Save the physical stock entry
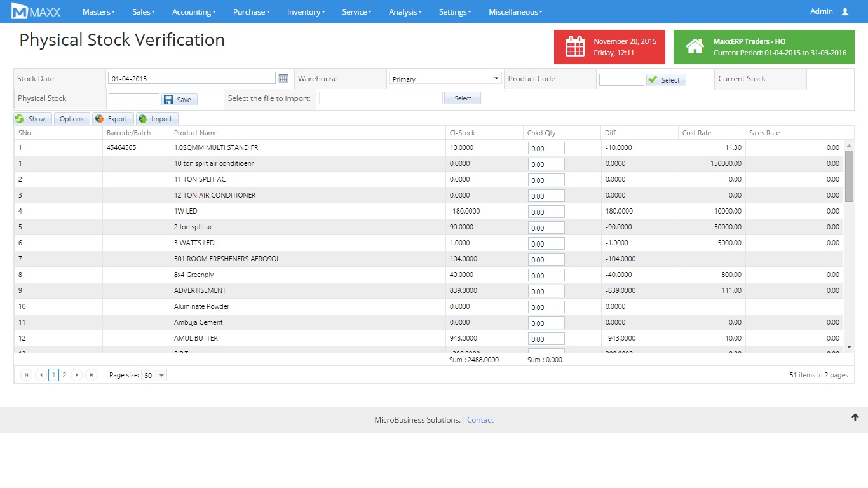Image resolution: width=868 pixels, height=488 pixels. [179, 100]
